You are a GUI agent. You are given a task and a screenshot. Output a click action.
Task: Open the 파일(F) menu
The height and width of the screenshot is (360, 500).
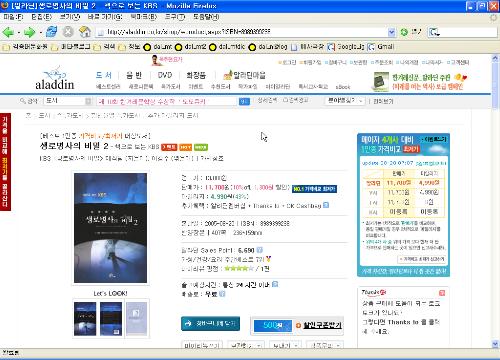click(x=13, y=17)
